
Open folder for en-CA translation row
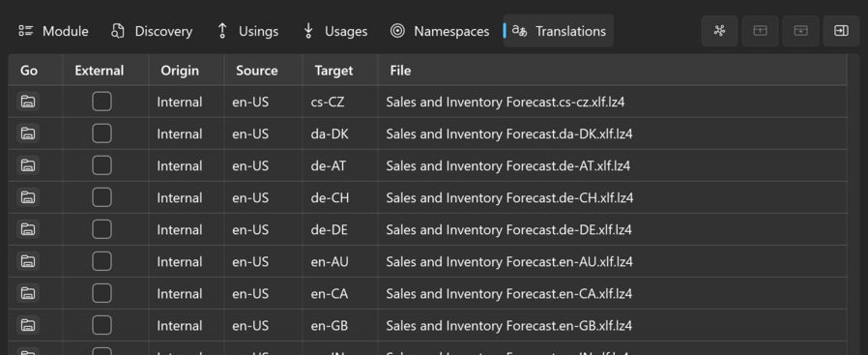click(28, 293)
